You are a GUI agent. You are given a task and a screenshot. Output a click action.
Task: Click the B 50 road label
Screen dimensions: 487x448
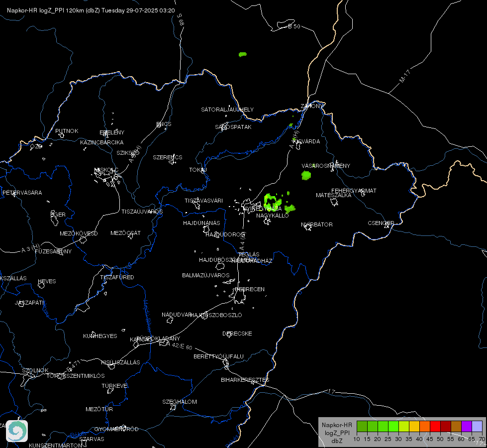pos(294,26)
